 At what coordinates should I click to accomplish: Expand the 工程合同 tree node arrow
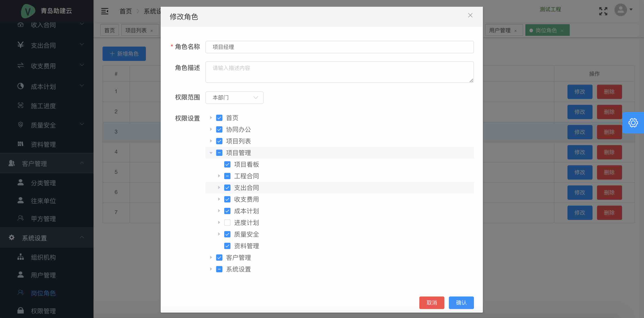219,176
